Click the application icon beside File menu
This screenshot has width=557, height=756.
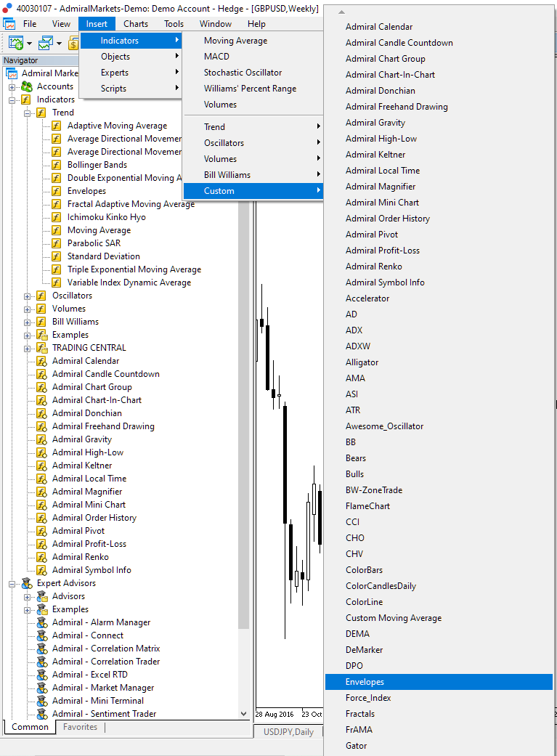[9, 24]
